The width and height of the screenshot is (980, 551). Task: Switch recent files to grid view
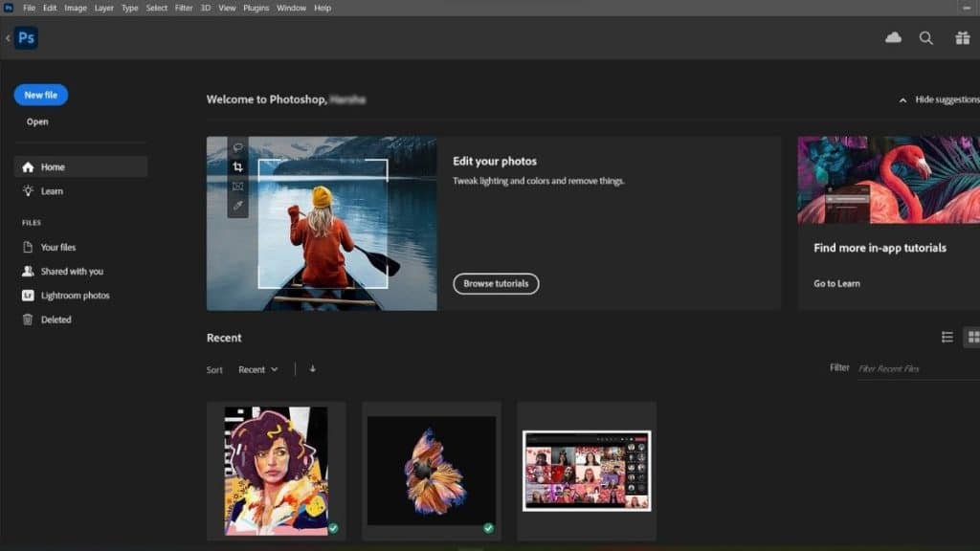point(972,338)
